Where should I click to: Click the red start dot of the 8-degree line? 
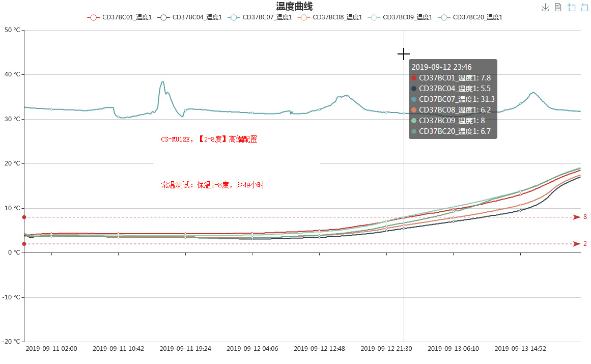coord(24,217)
